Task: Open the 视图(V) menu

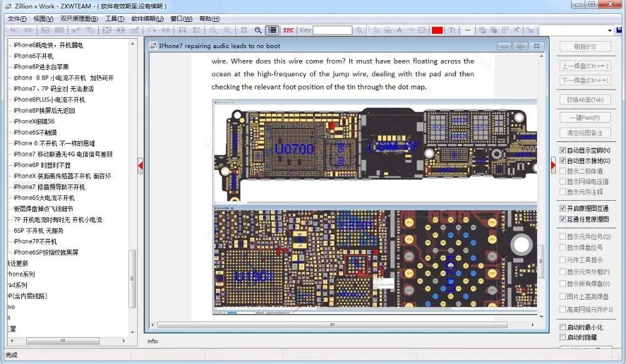Action: point(44,19)
